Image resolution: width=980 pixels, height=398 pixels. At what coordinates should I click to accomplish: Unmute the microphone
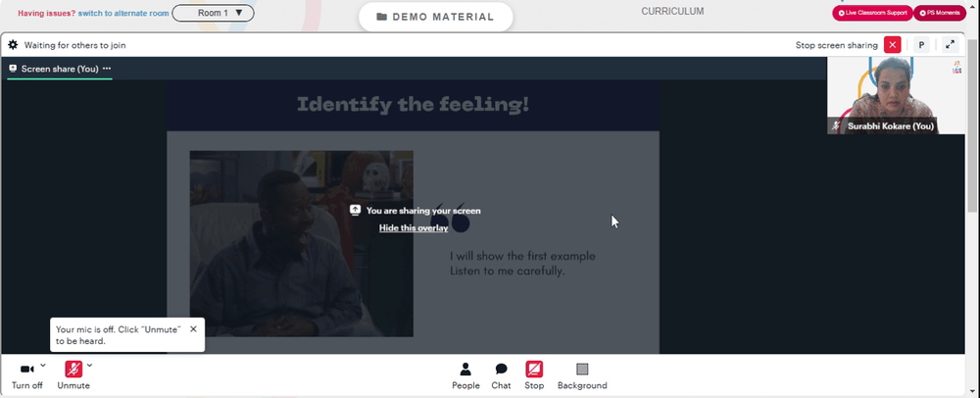pos(73,376)
